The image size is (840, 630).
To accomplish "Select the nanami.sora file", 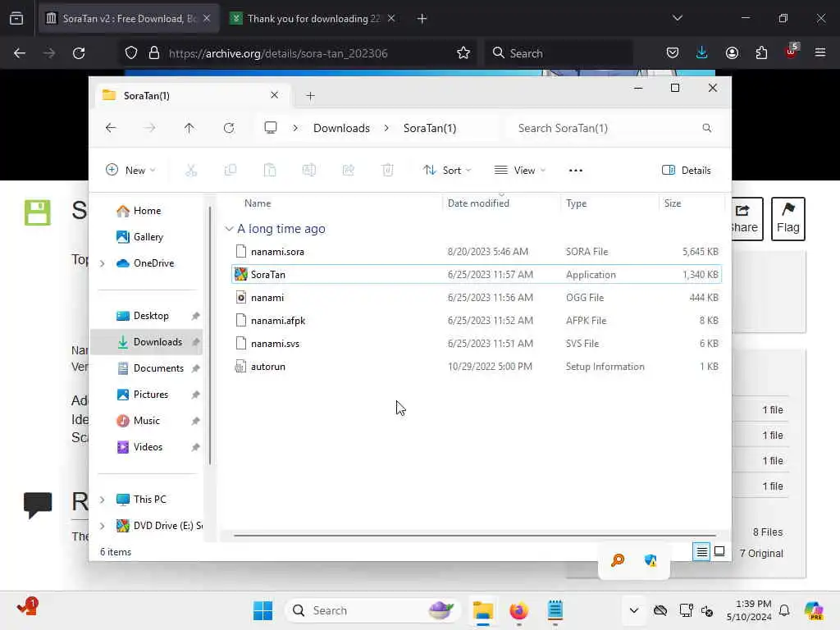I will point(477,252).
